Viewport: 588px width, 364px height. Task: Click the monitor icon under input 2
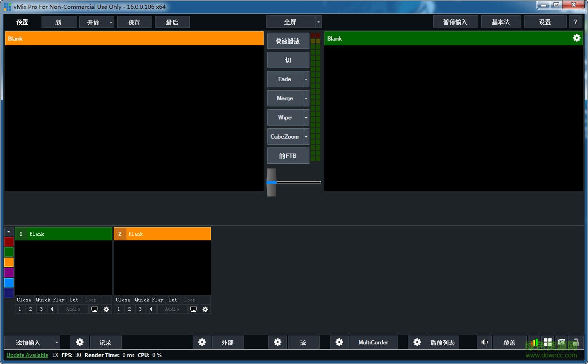pyautogui.click(x=194, y=309)
